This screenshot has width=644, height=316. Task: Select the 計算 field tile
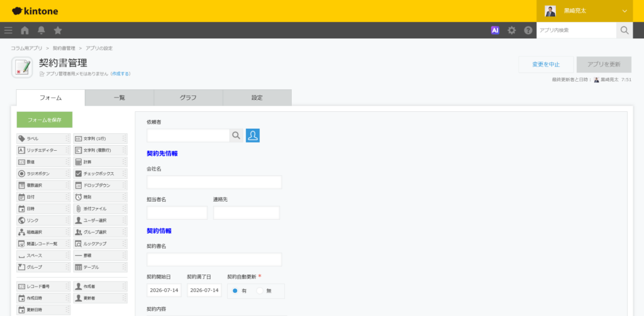point(100,162)
